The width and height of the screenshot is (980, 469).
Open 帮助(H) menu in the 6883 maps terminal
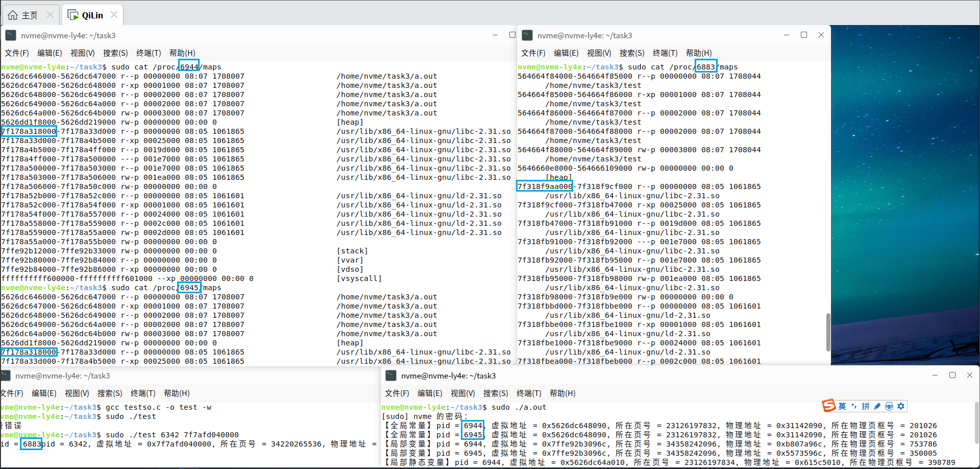click(699, 53)
